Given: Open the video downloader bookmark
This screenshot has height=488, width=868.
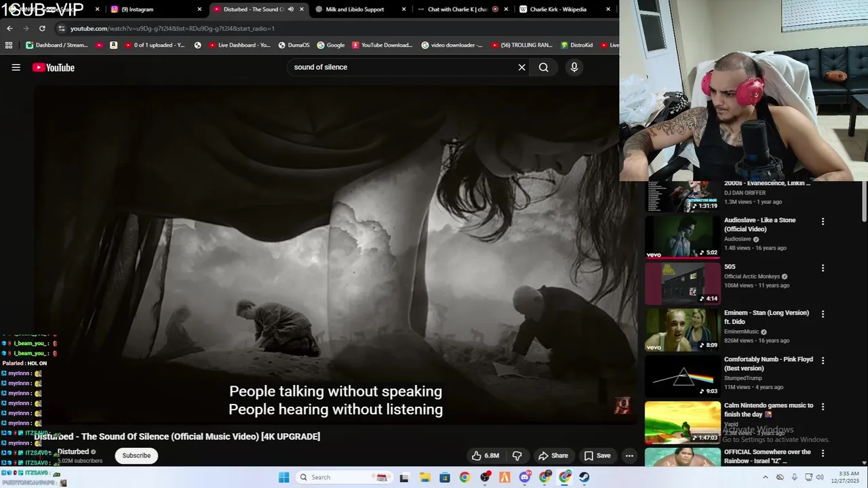Looking at the screenshot, I should pyautogui.click(x=452, y=45).
